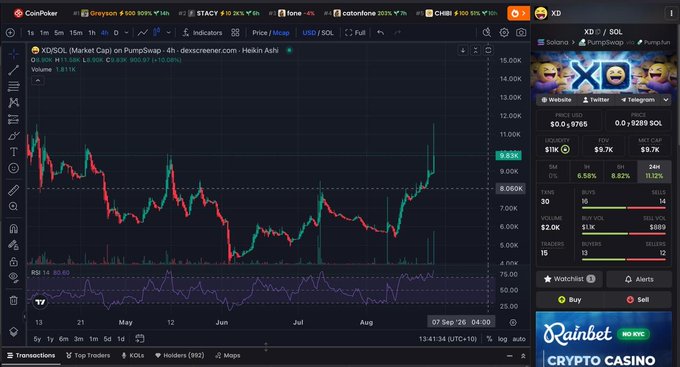Select the crosshair cursor tool
This screenshot has height=367, width=680.
pos(13,54)
